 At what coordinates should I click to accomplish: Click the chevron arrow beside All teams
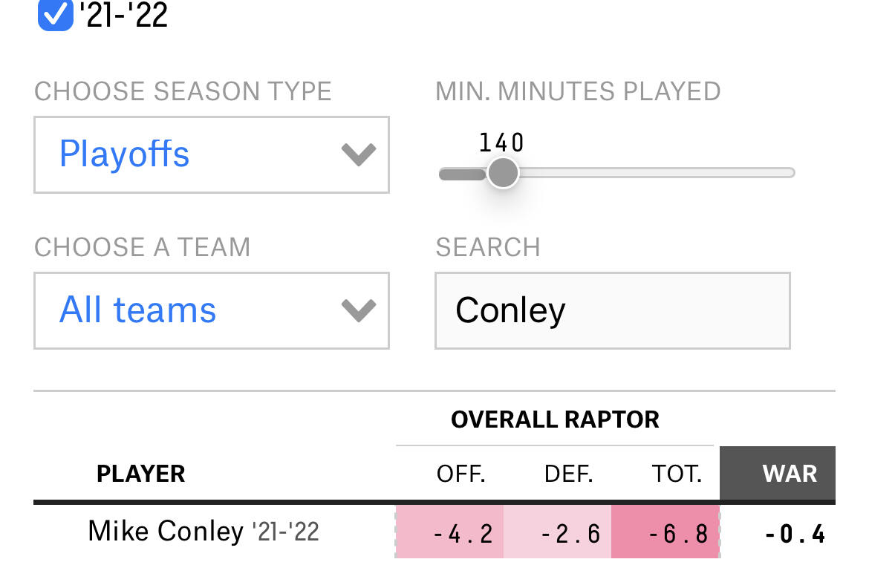359,310
